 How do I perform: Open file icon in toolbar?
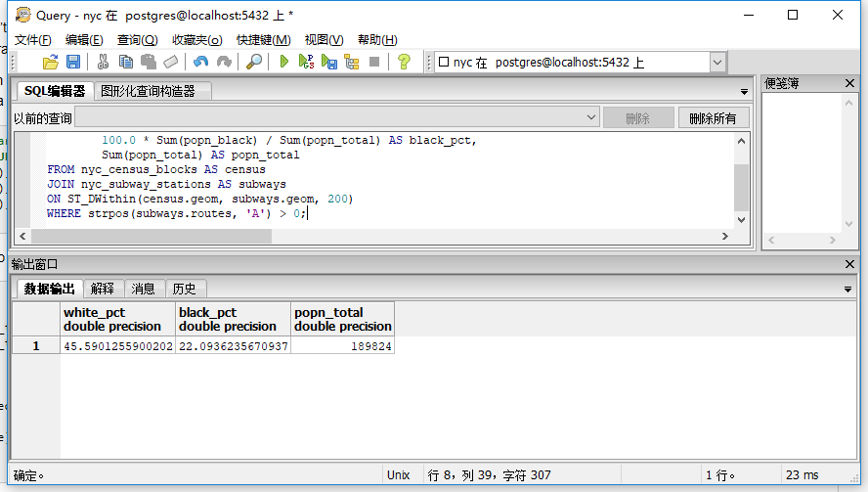(x=51, y=62)
